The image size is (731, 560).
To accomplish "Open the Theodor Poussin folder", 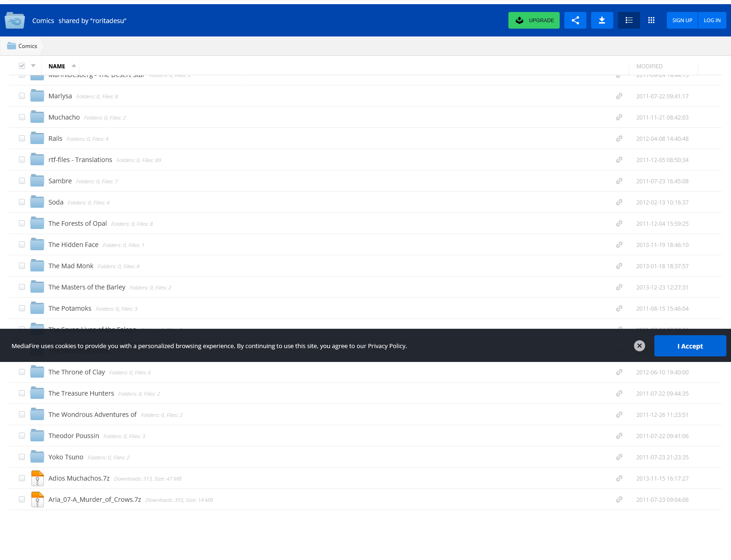I will (x=74, y=436).
